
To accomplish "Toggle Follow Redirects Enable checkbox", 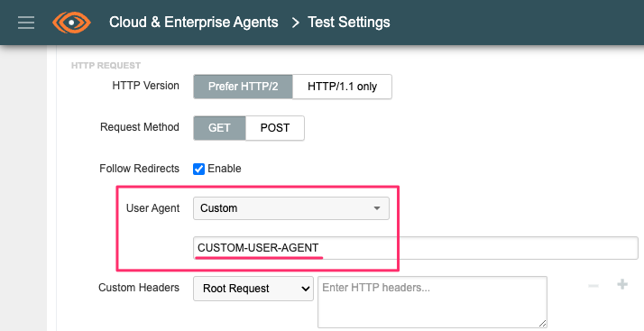I will tap(198, 169).
